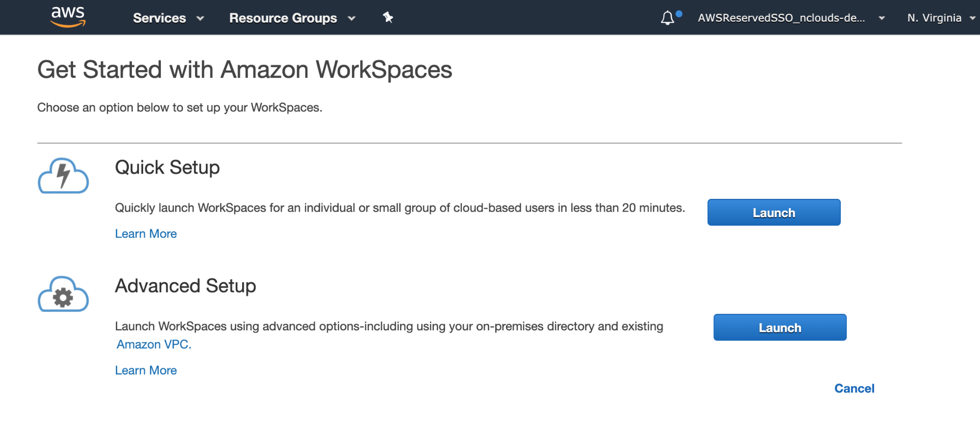Image resolution: width=980 pixels, height=423 pixels.
Task: Open the AWSReservedSSO account dropdown
Action: [791, 18]
